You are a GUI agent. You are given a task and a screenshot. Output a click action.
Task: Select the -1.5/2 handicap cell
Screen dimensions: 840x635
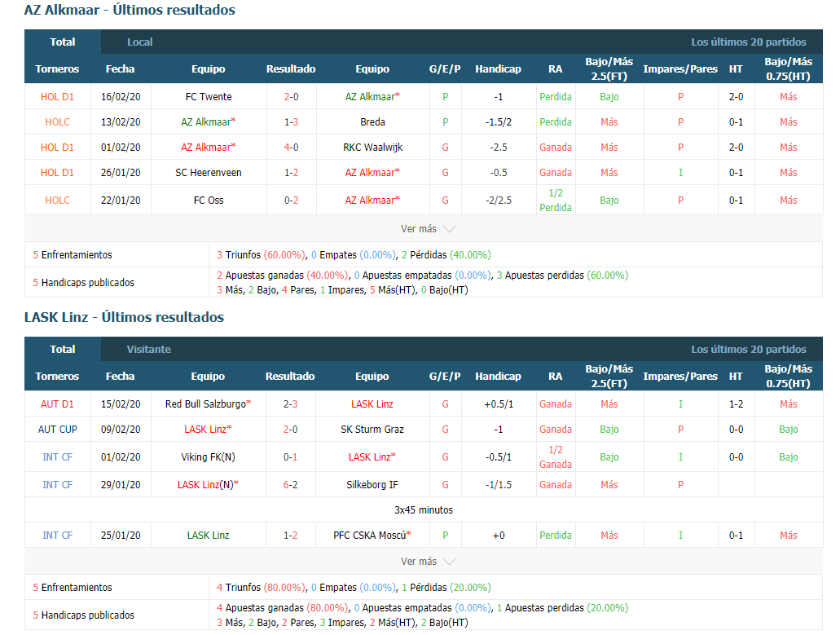(498, 121)
